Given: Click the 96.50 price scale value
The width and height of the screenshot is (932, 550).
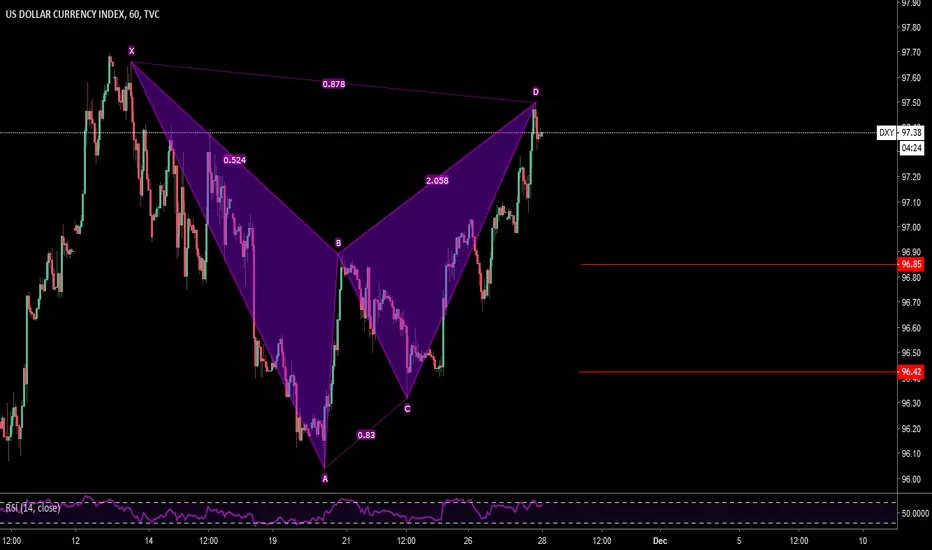Looking at the screenshot, I should (911, 353).
